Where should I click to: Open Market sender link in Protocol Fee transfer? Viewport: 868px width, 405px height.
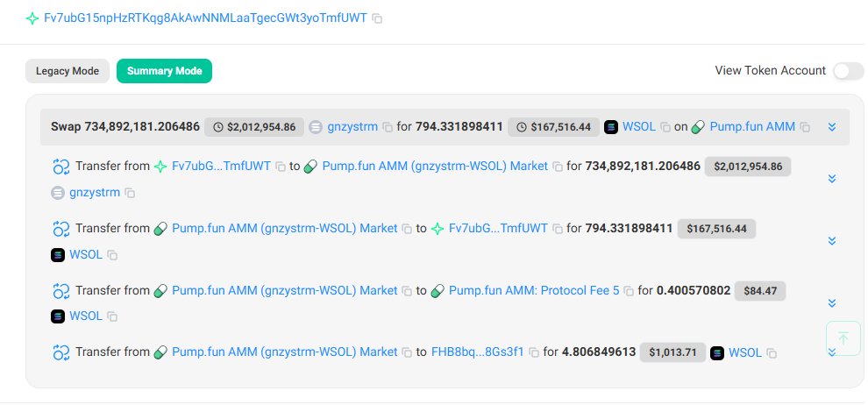[285, 290]
